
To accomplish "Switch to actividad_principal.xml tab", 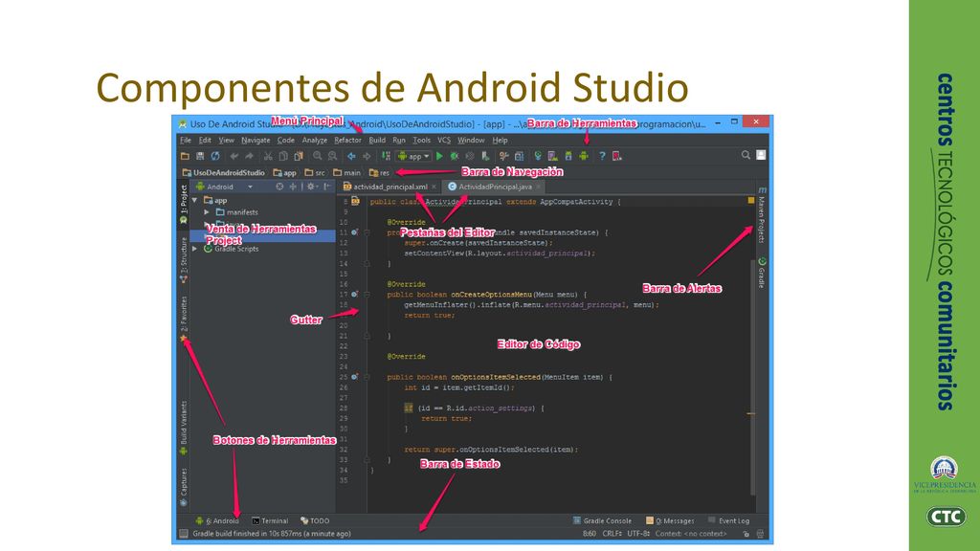I will [386, 187].
